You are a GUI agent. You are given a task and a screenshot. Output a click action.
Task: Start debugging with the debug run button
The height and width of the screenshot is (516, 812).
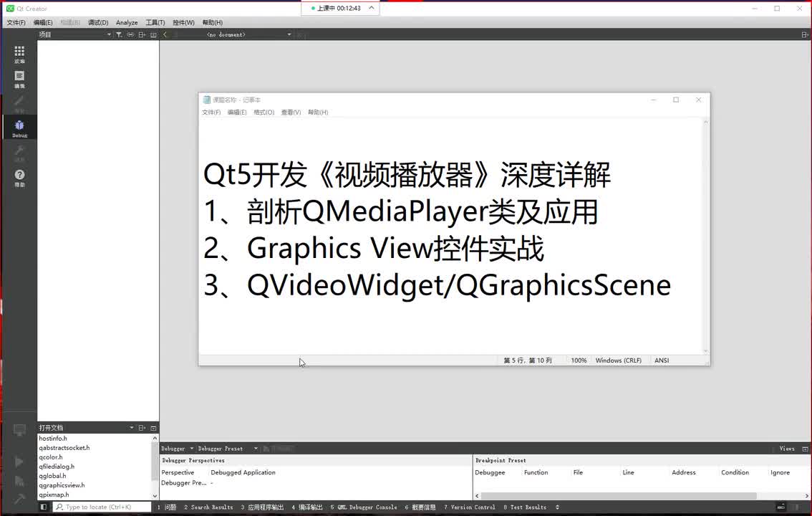coord(19,482)
